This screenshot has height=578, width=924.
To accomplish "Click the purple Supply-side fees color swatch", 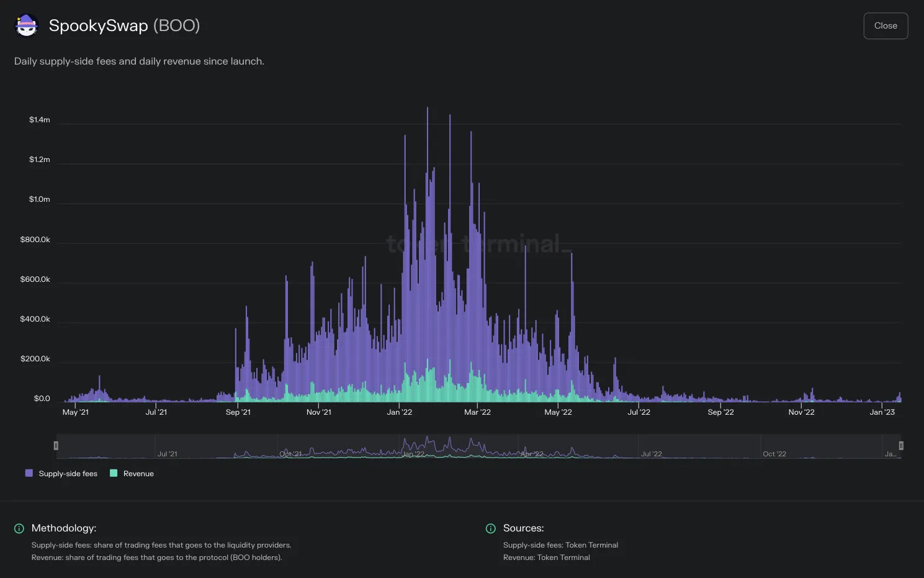I will pos(29,473).
